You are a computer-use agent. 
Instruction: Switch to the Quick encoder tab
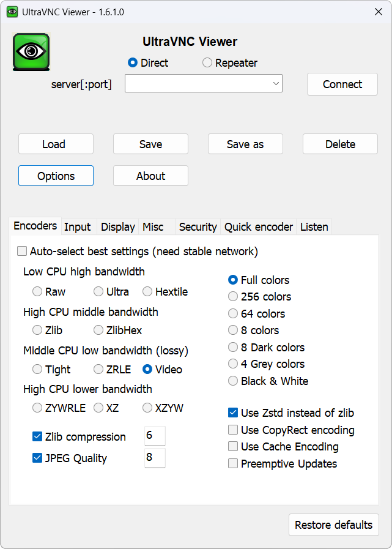pos(258,227)
